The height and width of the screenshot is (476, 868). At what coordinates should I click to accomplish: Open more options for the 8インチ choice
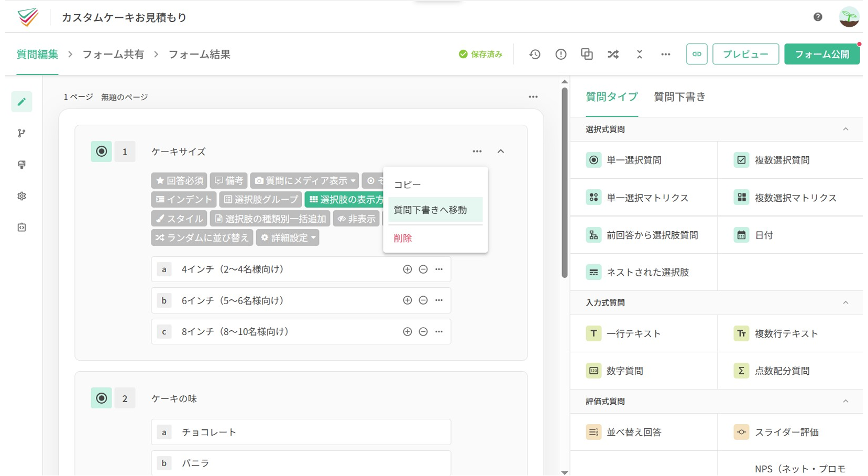point(439,331)
